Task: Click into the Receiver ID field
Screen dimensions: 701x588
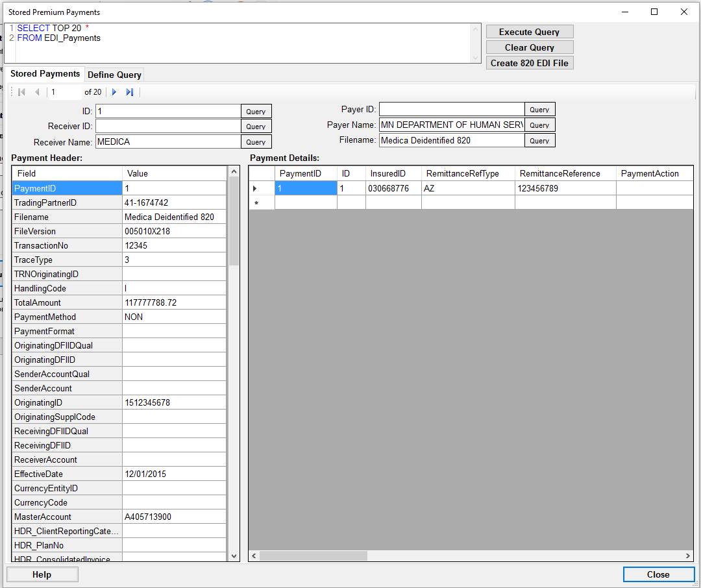Action: [x=167, y=126]
